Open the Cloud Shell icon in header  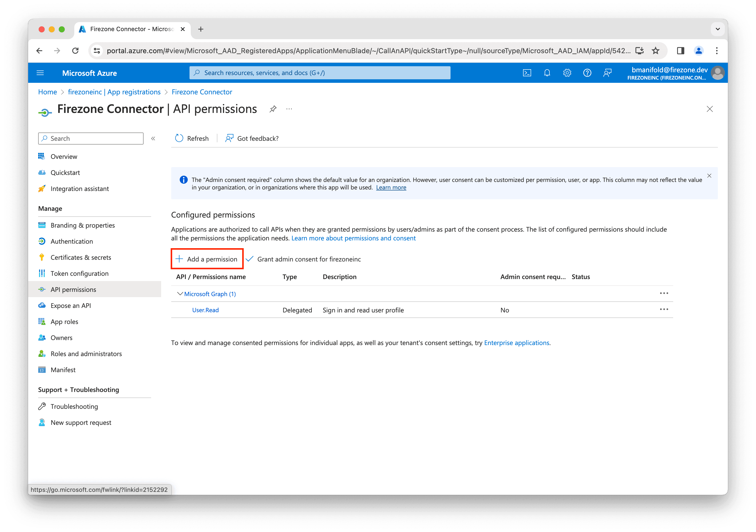[x=527, y=73]
